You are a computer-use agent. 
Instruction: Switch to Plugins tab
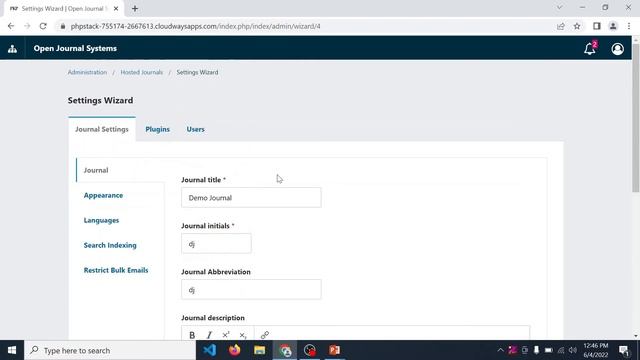pyautogui.click(x=158, y=129)
